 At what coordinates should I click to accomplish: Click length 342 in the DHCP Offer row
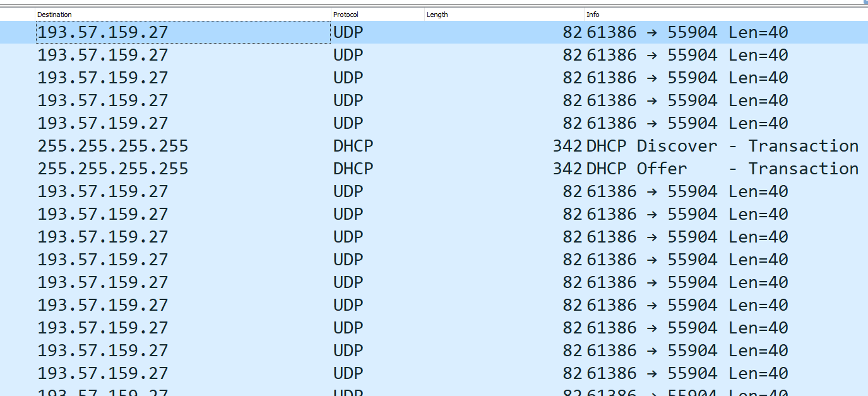click(567, 169)
